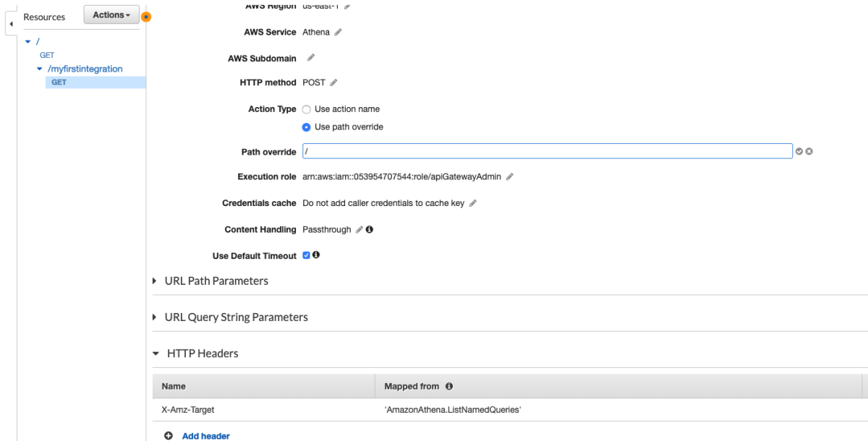Edit the HTTP method POST pencil icon
868x441 pixels.
point(333,82)
